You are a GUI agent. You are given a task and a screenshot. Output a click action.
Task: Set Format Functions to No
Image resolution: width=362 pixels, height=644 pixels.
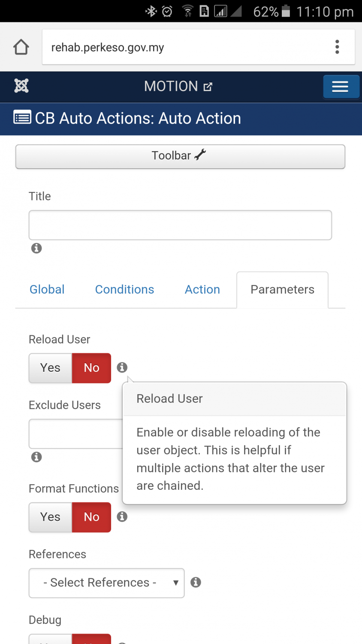coord(91,517)
